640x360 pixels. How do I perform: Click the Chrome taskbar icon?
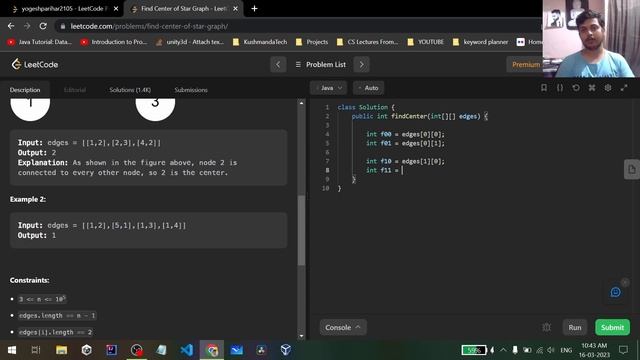pos(212,350)
